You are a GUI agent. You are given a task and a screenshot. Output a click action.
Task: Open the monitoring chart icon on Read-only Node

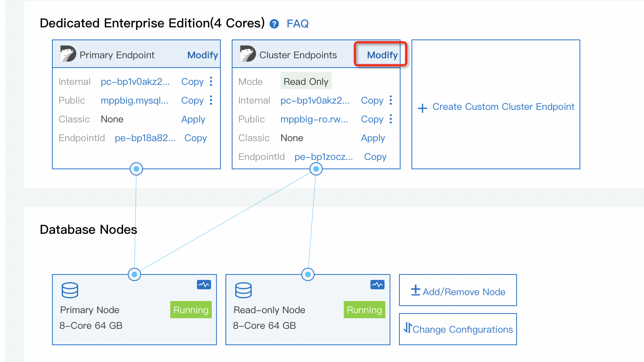(x=377, y=285)
